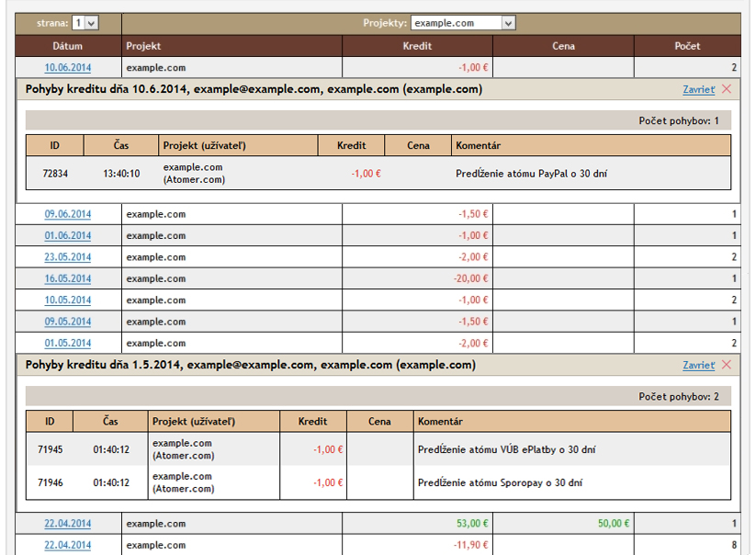The height and width of the screenshot is (555, 756).
Task: Click Zavrieť link in 1.5.2014 panel
Action: click(698, 365)
